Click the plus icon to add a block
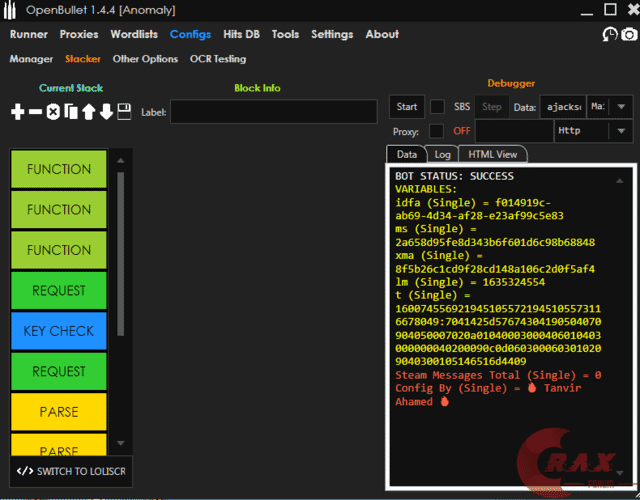 tap(17, 112)
